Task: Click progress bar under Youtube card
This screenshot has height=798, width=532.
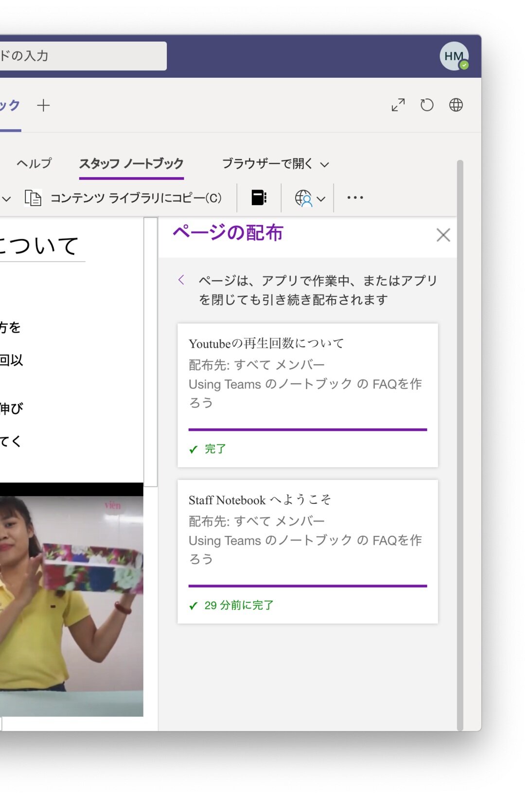Action: click(x=308, y=429)
